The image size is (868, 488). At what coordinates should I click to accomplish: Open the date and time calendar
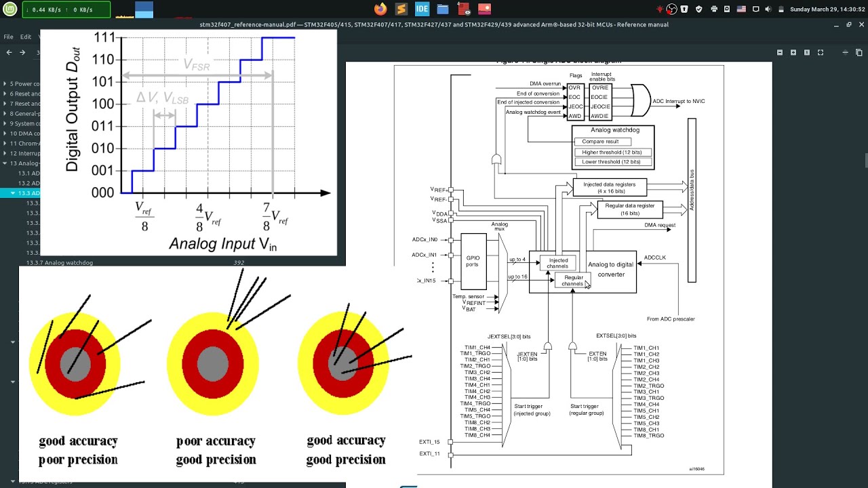[x=827, y=9]
